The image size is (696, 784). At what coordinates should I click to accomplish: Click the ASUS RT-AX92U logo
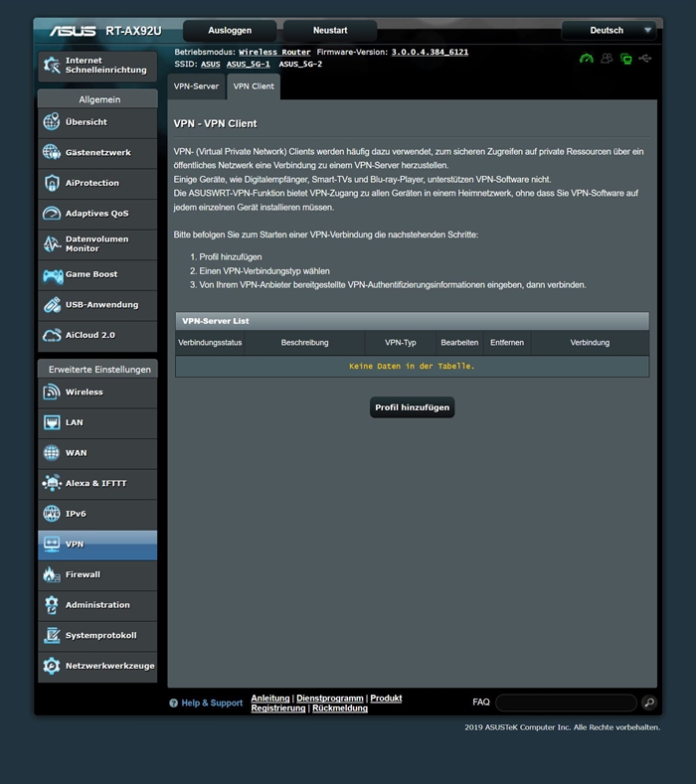click(105, 31)
